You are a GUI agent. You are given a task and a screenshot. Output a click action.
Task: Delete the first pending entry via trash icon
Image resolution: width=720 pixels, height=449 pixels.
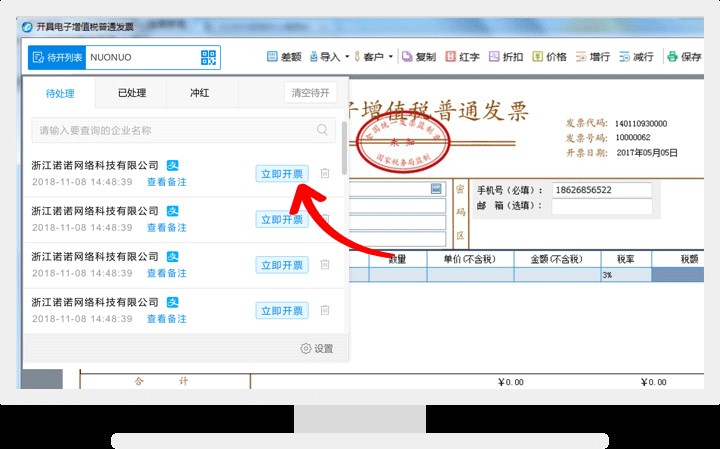pos(325,173)
